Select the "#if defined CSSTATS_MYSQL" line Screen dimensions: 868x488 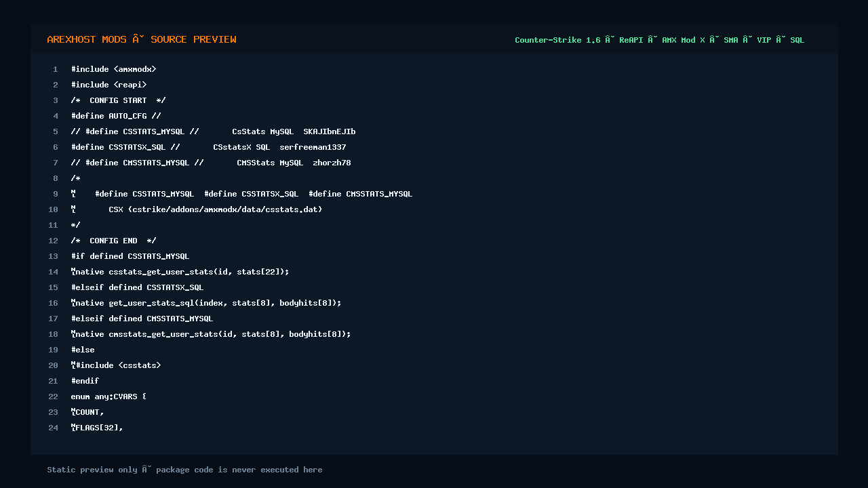tap(130, 256)
